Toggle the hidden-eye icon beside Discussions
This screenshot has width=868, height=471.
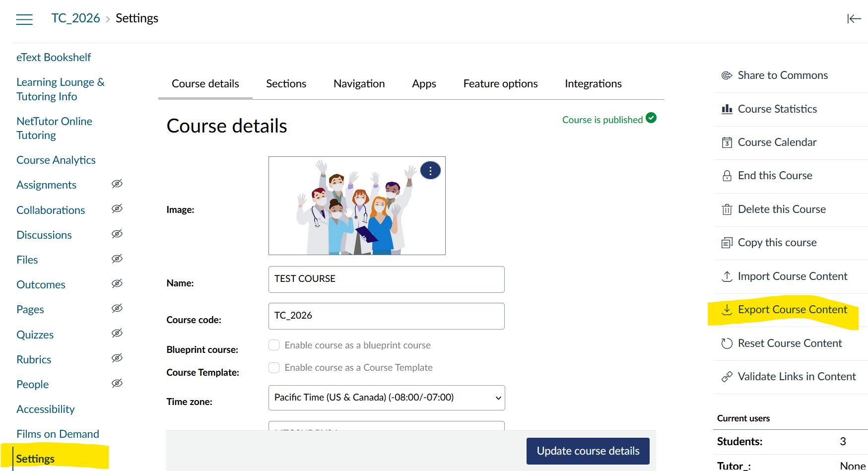pyautogui.click(x=117, y=234)
